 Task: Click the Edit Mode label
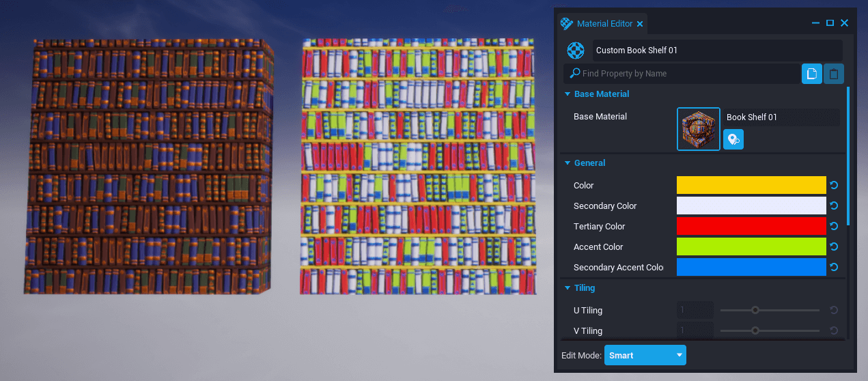click(580, 355)
